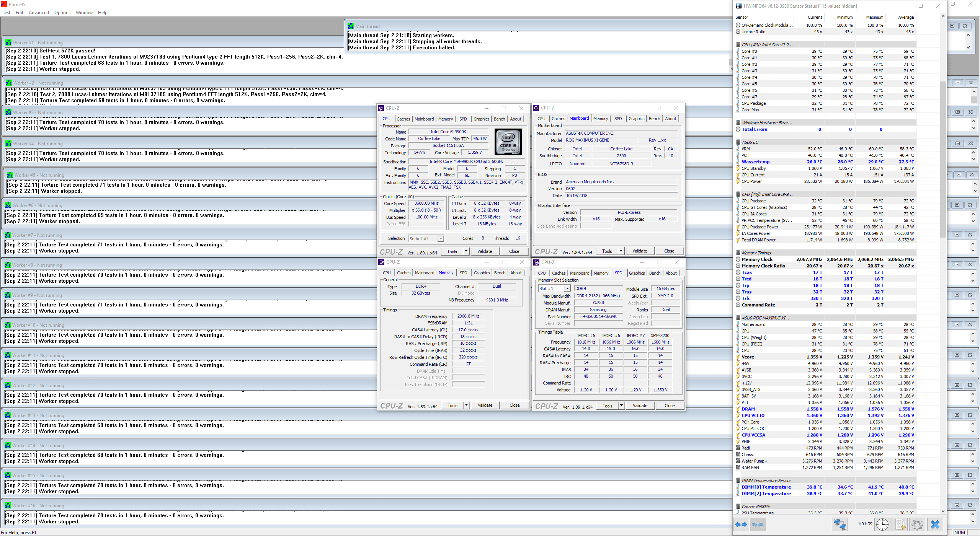
Task: Click title icon of CPU-Z Processor window
Action: pos(381,108)
